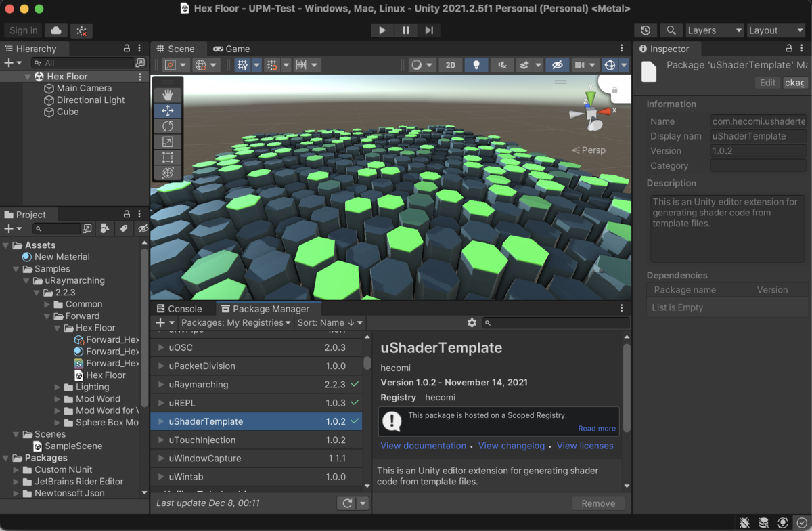Image resolution: width=812 pixels, height=531 pixels.
Task: Toggle 2D view mode
Action: point(450,65)
